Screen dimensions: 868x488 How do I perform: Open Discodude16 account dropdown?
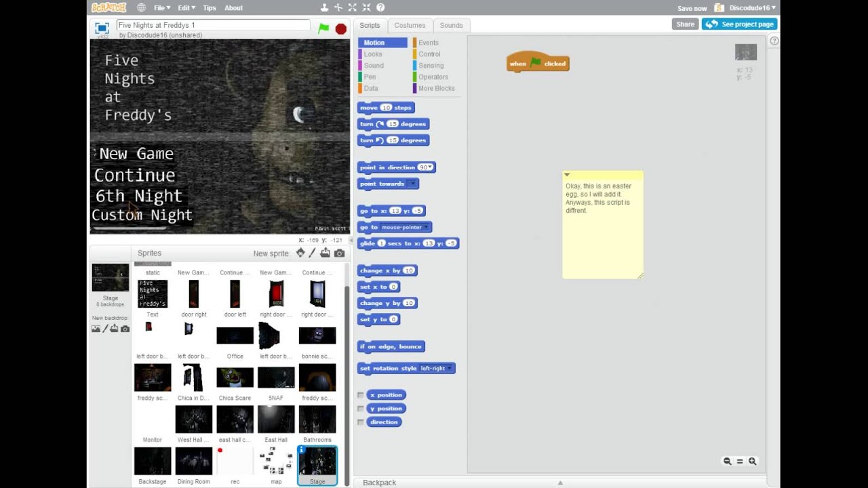[x=753, y=7]
